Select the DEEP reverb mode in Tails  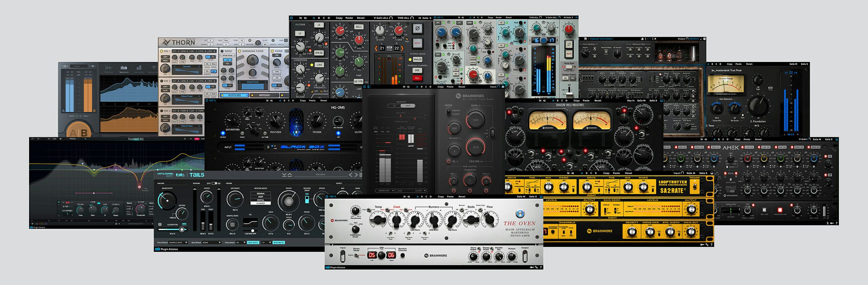click(260, 197)
